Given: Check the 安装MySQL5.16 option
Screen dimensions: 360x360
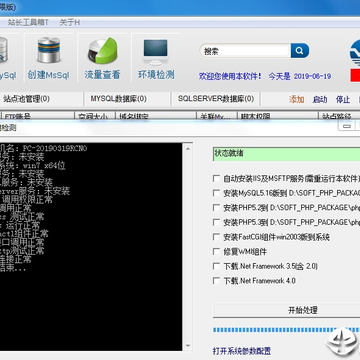Looking at the screenshot, I should tap(216, 193).
